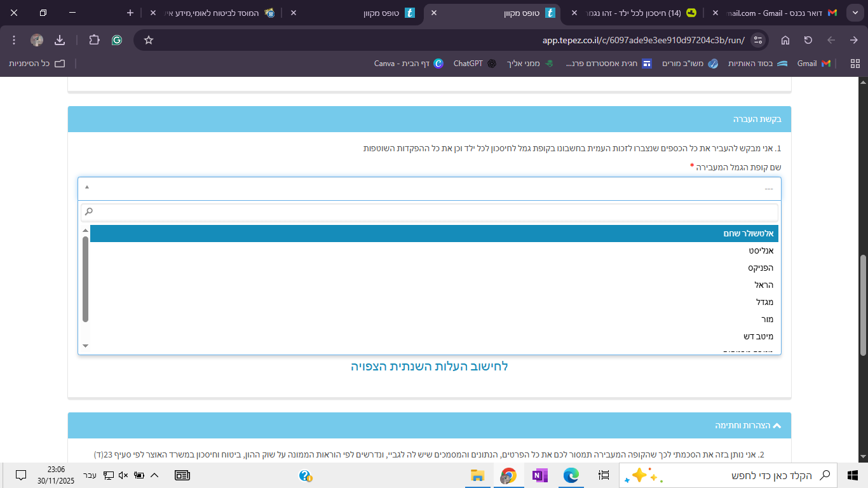Close the המוסד לביטוח לאומי tab
The height and width of the screenshot is (488, 868).
pos(153,13)
